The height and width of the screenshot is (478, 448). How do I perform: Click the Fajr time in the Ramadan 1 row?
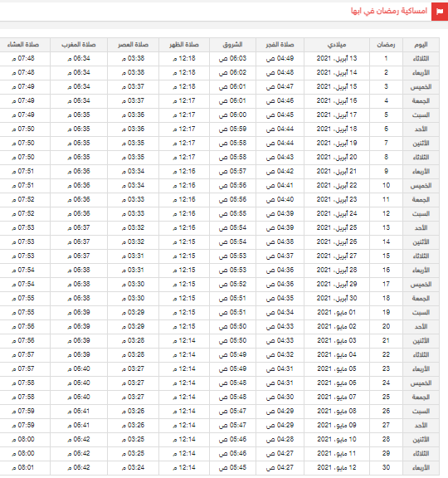click(280, 59)
